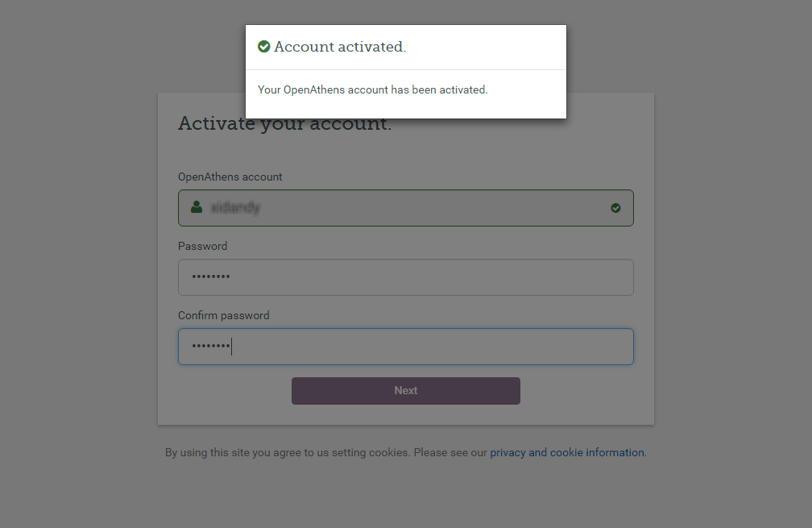Viewport: 812px width, 528px height.
Task: Click the Password field label
Action: [x=202, y=246]
